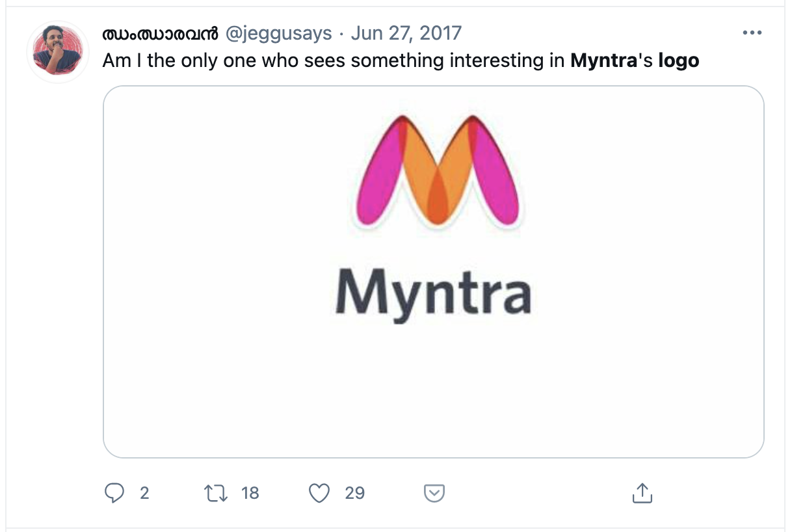Click the Malayalam display name of the author
The height and width of the screenshot is (532, 792).
coord(161,33)
